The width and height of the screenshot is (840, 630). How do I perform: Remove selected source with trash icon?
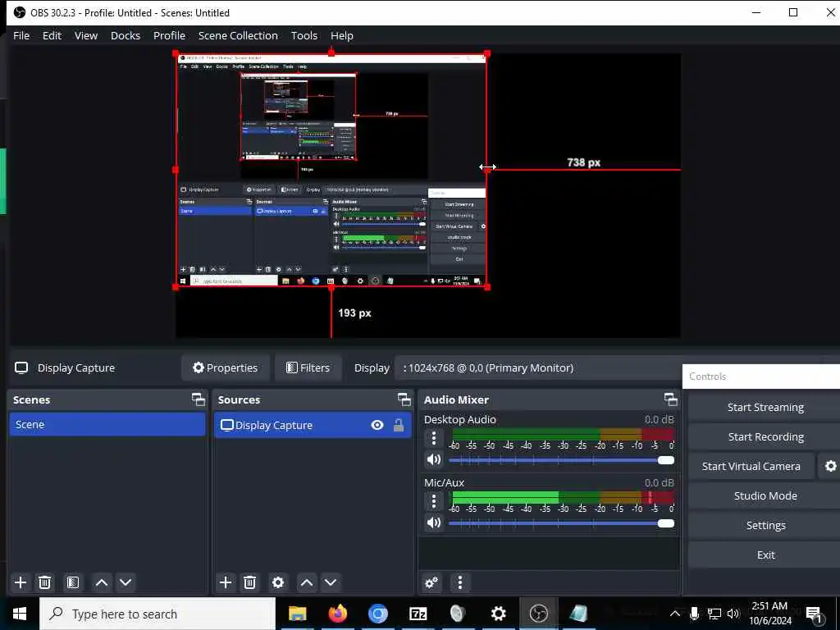click(x=249, y=582)
